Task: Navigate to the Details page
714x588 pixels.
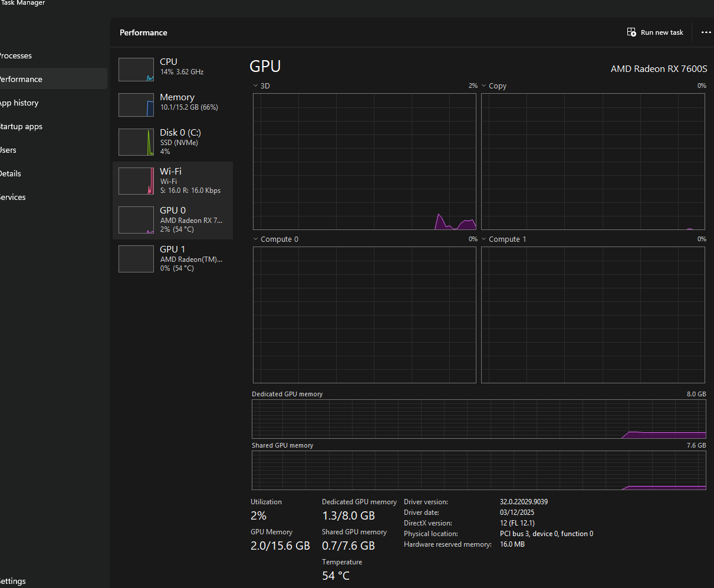Action: [11, 174]
